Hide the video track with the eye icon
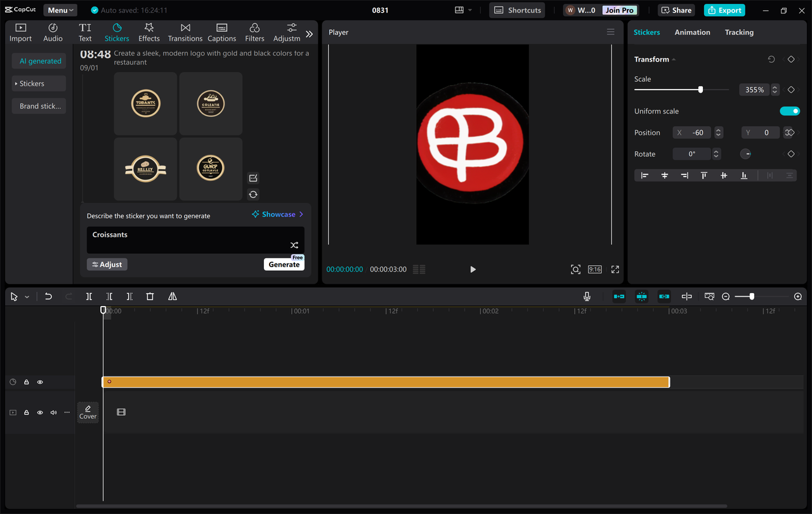This screenshot has height=514, width=812. click(40, 412)
